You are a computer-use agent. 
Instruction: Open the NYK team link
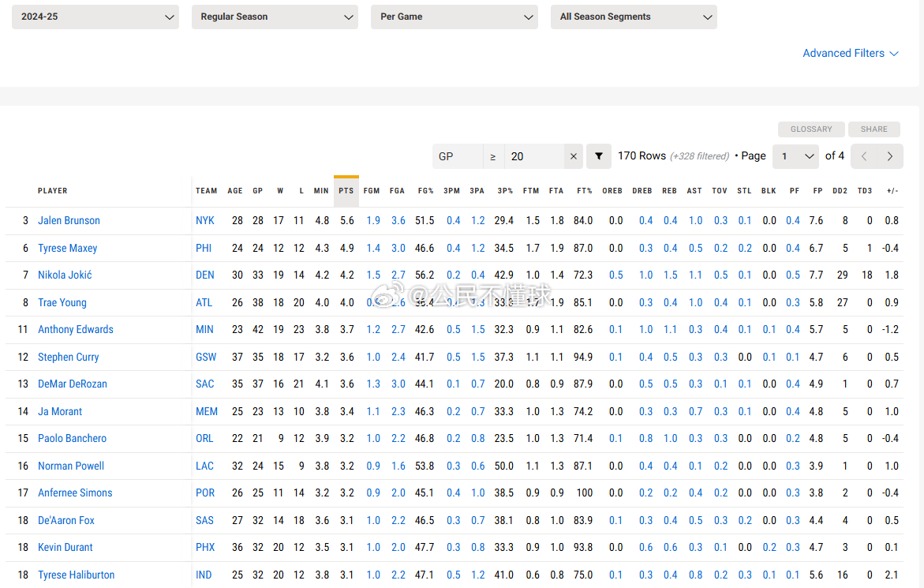(x=205, y=220)
